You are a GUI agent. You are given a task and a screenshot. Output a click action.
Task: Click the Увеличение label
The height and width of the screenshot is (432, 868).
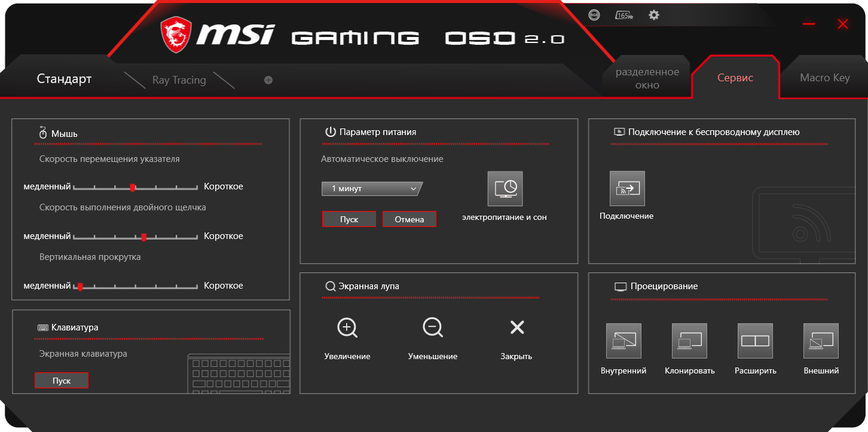347,356
